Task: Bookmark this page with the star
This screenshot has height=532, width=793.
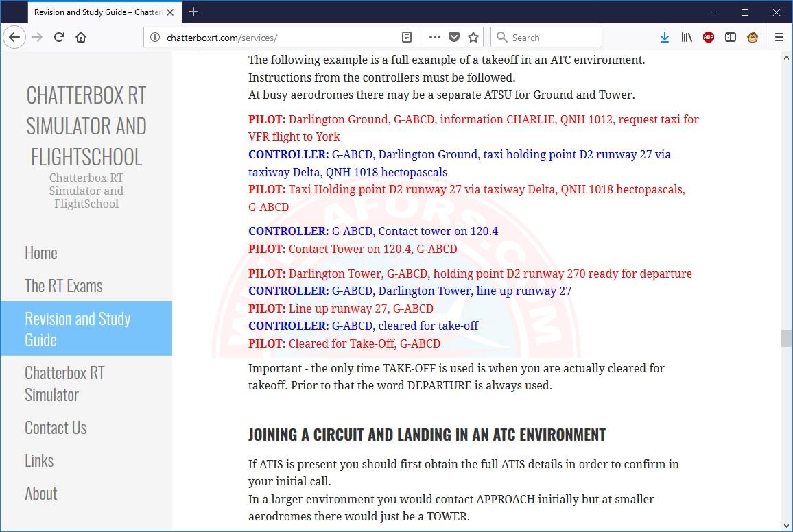Action: click(x=473, y=37)
